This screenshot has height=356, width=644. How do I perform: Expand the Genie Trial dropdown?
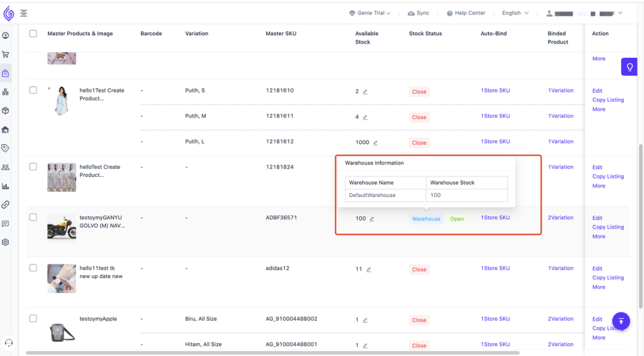tap(370, 13)
